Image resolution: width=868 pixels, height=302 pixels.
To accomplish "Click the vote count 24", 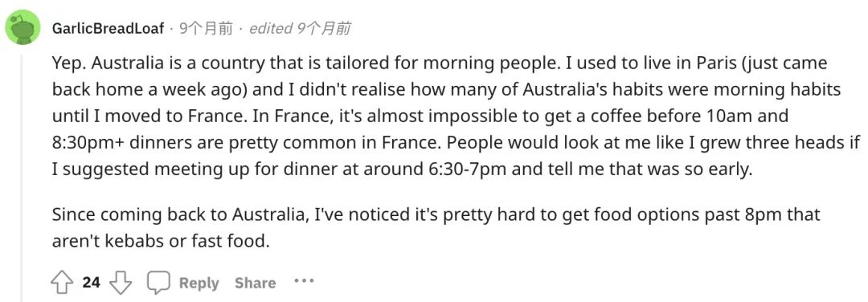I will pos(92,283).
